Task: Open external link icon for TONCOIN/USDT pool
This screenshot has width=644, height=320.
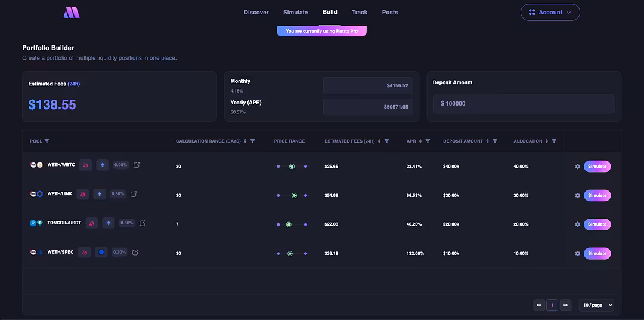Action: [x=143, y=223]
